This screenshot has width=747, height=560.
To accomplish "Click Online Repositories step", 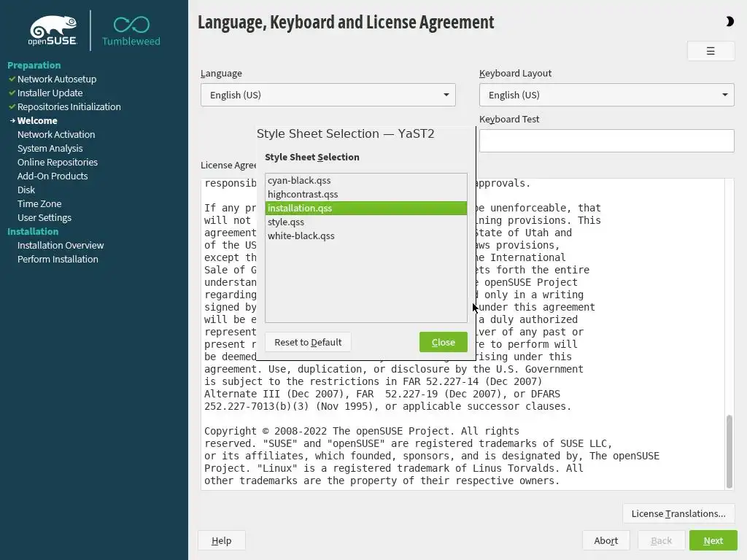I will [58, 162].
